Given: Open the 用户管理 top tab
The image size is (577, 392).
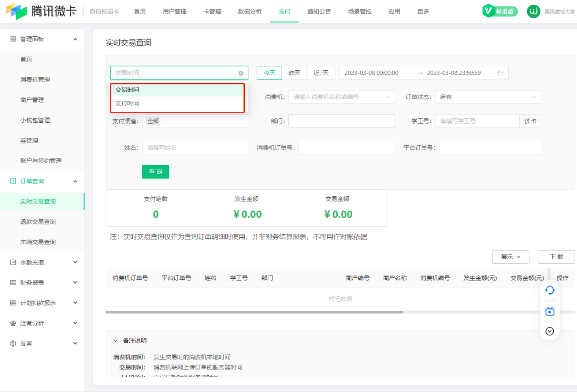Looking at the screenshot, I should point(175,11).
